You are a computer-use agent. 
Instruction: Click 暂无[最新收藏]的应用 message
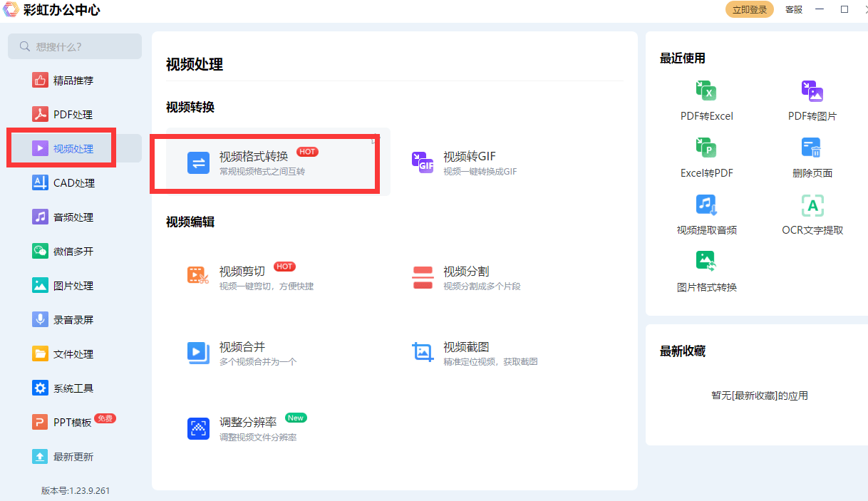[760, 396]
